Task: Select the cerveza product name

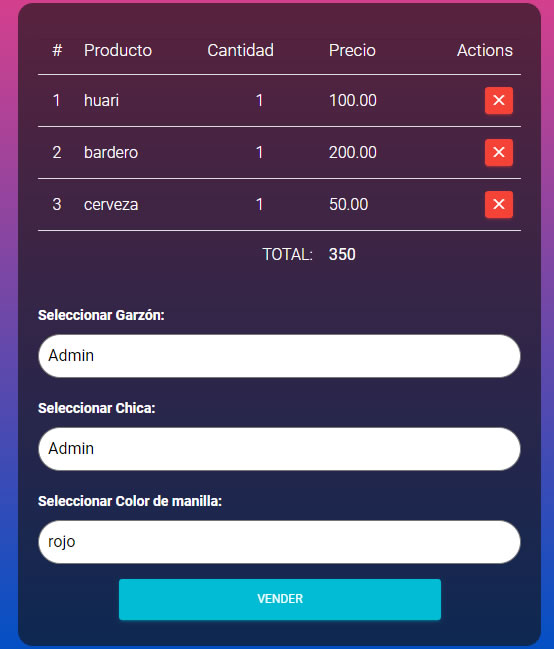Action: pos(111,205)
